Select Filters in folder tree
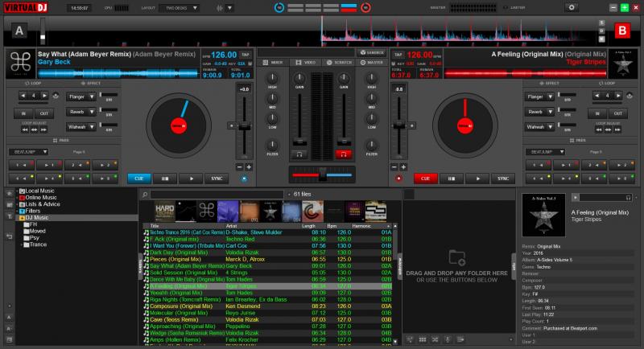This screenshot has width=644, height=349. click(x=32, y=211)
